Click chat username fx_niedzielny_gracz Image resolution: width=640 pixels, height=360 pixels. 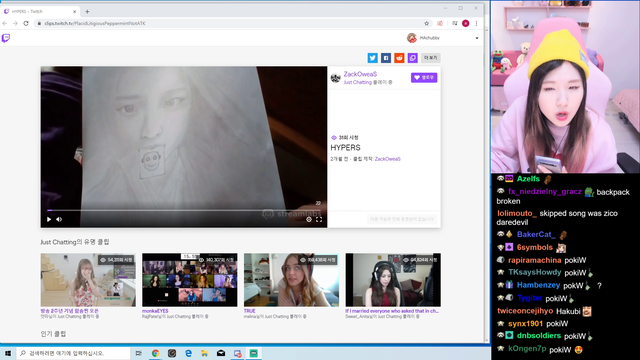[545, 191]
